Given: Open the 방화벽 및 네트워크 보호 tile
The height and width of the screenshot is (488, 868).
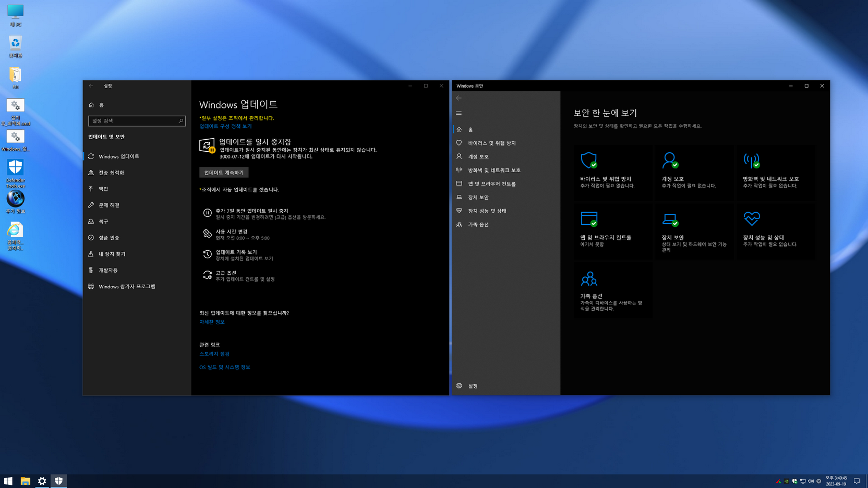Looking at the screenshot, I should [x=776, y=173].
